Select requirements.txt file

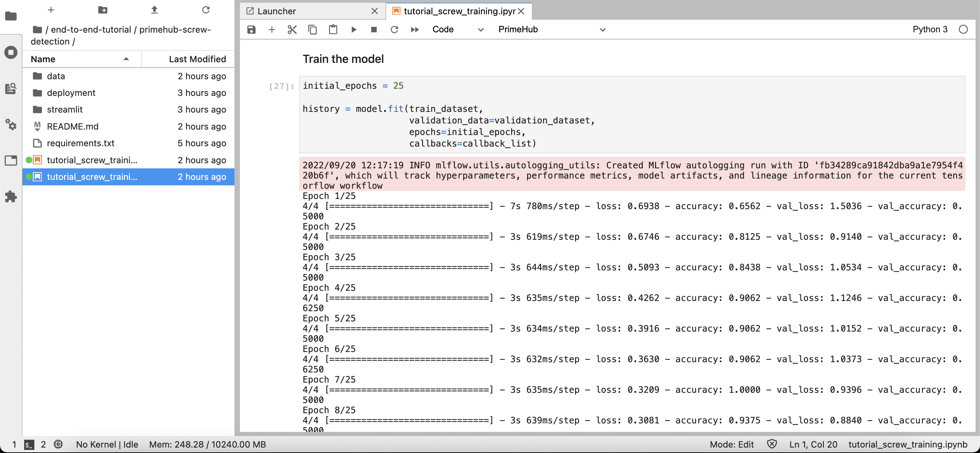pyautogui.click(x=128, y=143)
